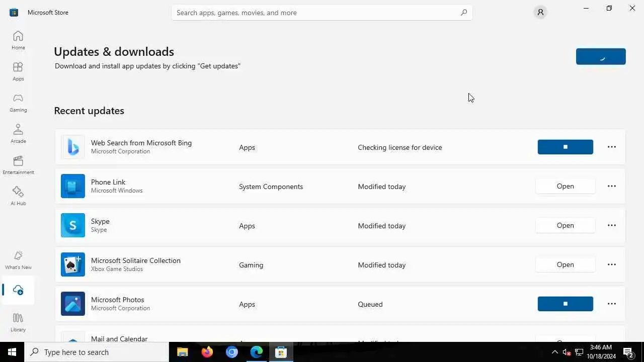Click the Mail and Calendar title text

coord(119,338)
